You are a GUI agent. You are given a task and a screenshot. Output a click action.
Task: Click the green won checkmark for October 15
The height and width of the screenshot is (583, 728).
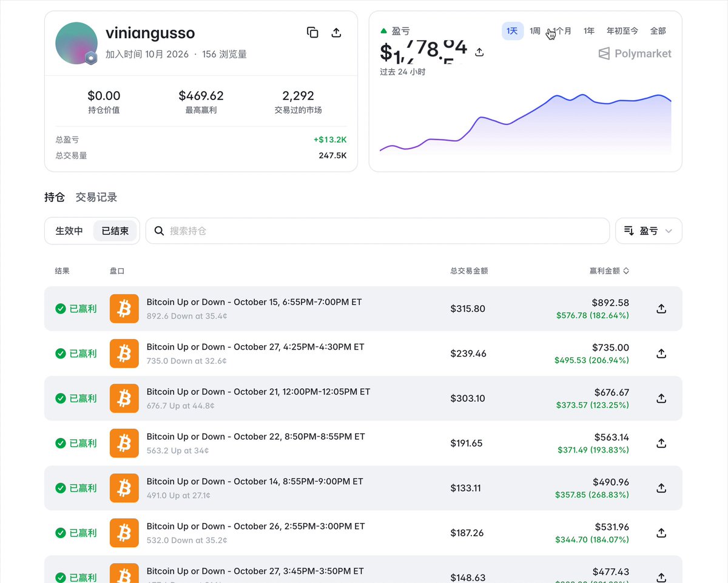tap(61, 309)
